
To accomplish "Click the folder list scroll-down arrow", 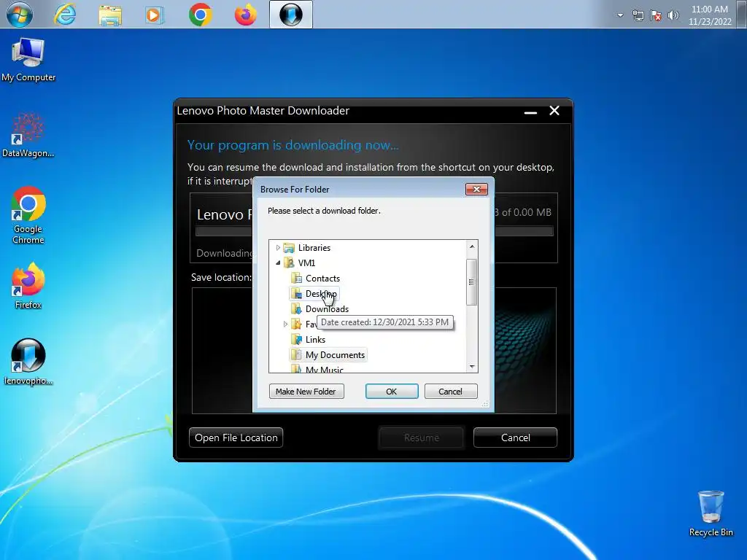I will 472,366.
